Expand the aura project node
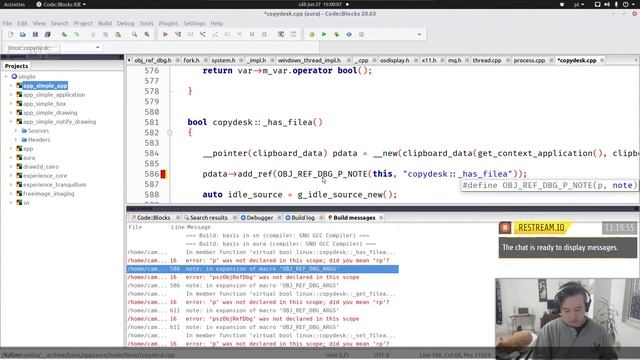640x360 pixels. coord(11,158)
